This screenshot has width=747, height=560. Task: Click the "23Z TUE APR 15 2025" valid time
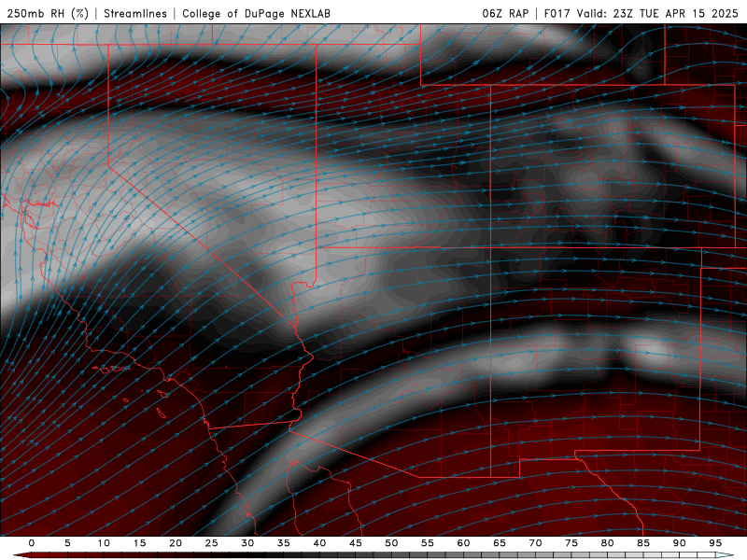[x=675, y=13]
